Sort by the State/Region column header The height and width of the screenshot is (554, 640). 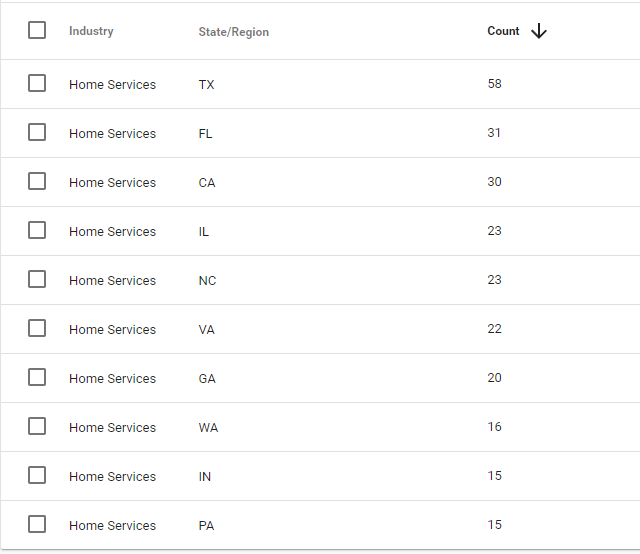(233, 32)
